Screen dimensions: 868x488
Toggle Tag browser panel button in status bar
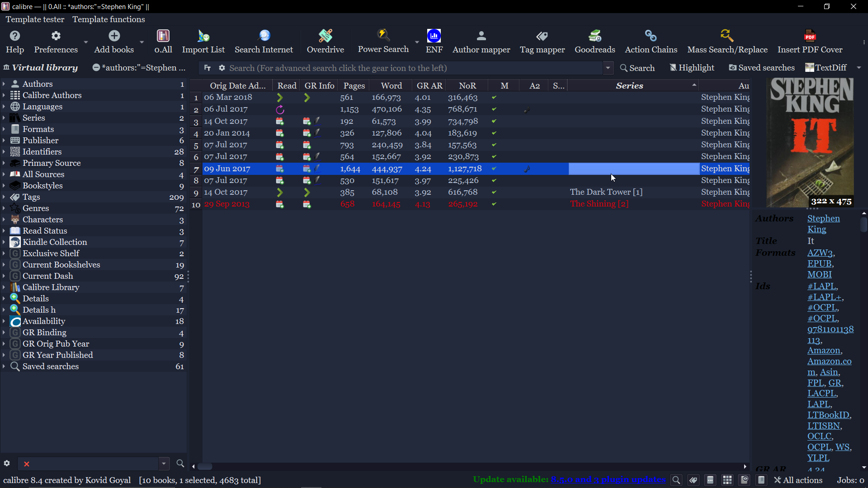pyautogui.click(x=693, y=480)
